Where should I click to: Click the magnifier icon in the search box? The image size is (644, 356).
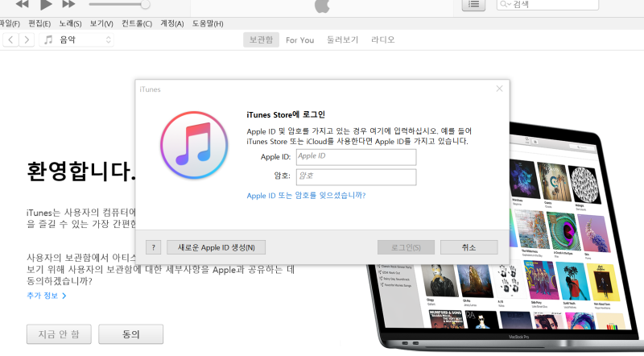point(504,5)
